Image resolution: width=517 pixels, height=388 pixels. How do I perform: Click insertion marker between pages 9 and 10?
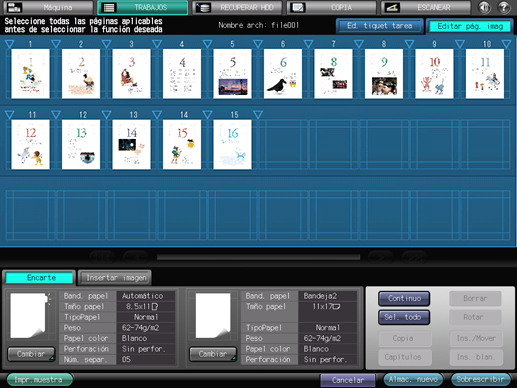point(460,44)
